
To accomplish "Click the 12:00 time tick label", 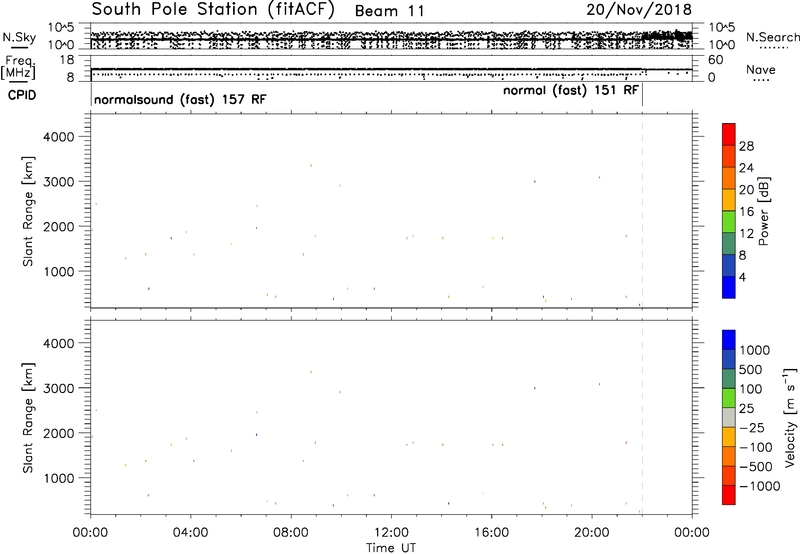I will point(391,533).
